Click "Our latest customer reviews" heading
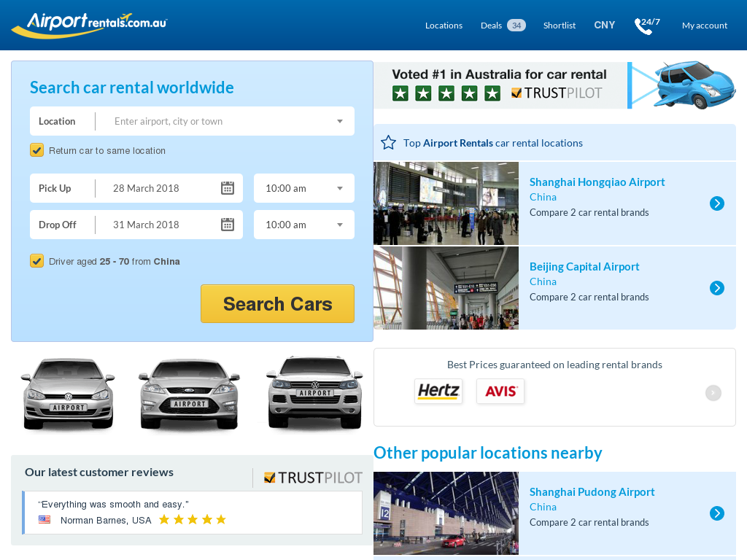The height and width of the screenshot is (560, 747). [x=99, y=472]
